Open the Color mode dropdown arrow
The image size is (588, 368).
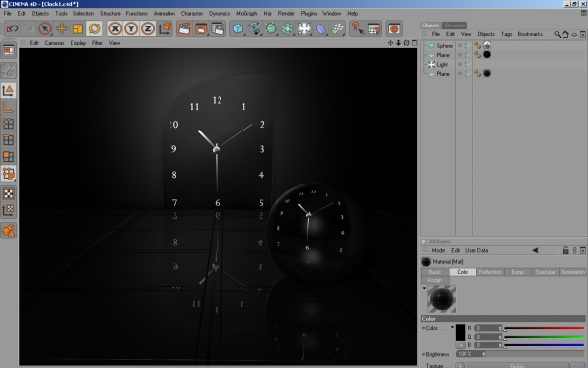(452, 327)
